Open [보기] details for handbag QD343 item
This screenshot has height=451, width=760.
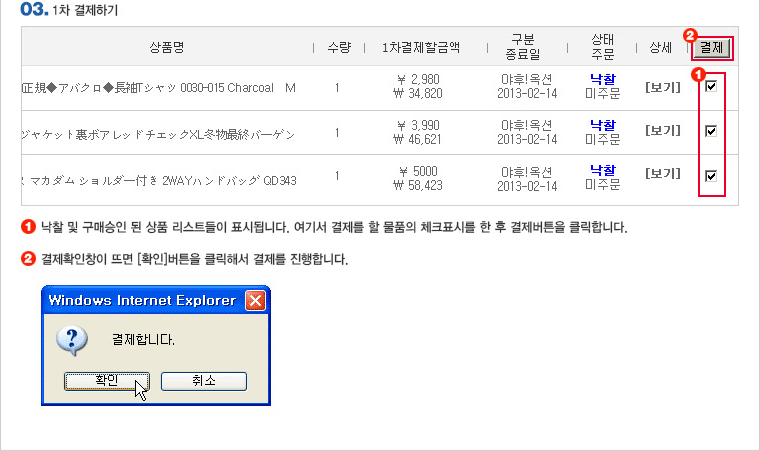(662, 175)
